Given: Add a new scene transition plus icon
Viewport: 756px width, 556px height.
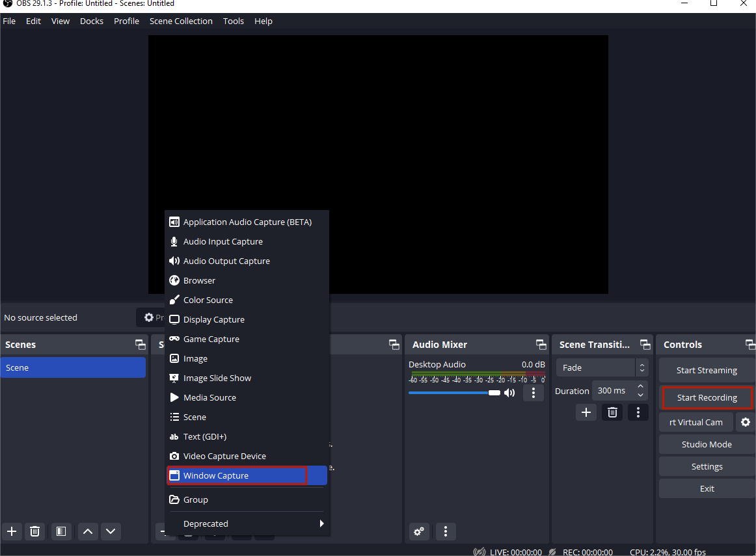Looking at the screenshot, I should [586, 412].
